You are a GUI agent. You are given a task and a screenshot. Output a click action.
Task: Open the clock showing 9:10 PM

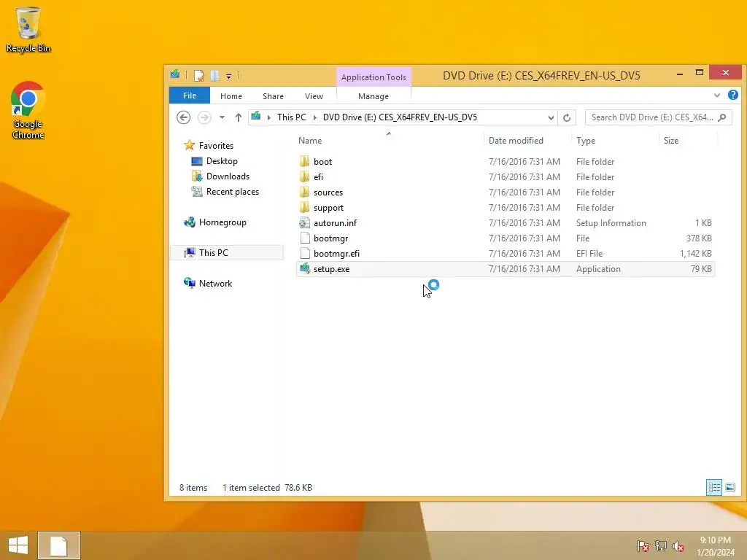(x=715, y=545)
